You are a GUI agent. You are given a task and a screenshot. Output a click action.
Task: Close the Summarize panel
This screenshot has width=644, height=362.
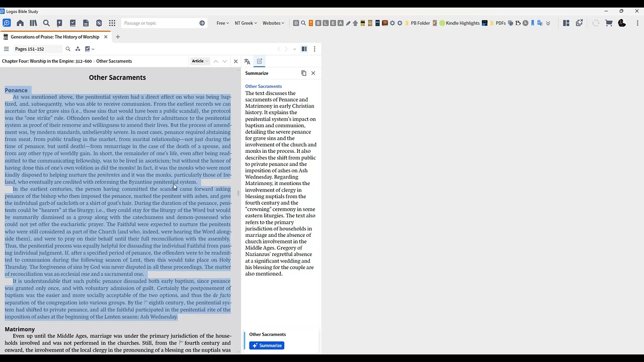point(313,73)
